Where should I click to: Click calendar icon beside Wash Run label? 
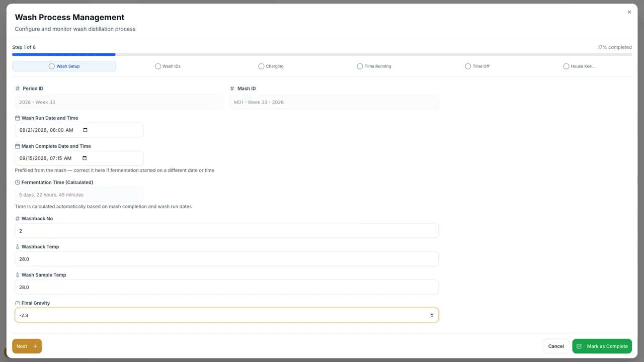(x=18, y=118)
